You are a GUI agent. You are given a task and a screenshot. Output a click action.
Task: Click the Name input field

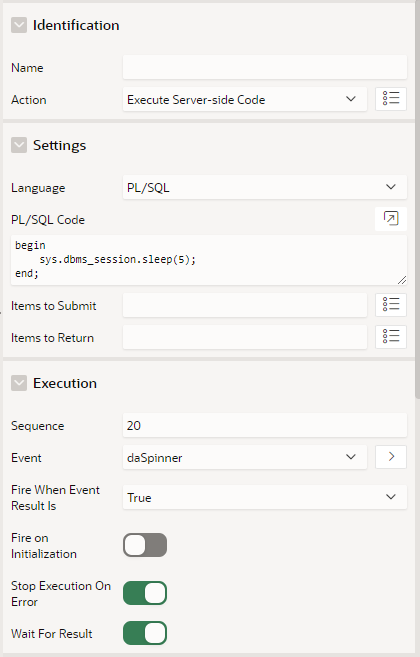tap(265, 67)
